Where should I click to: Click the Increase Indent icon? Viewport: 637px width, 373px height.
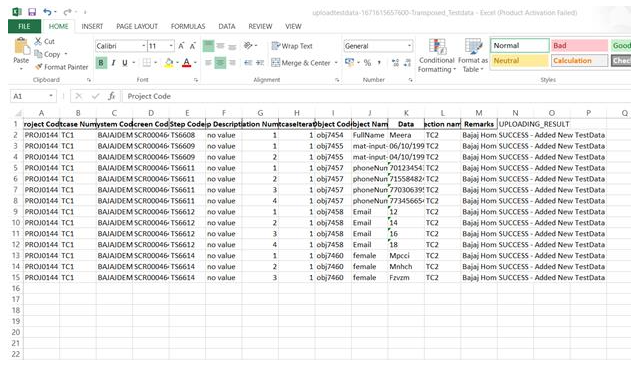coord(260,63)
